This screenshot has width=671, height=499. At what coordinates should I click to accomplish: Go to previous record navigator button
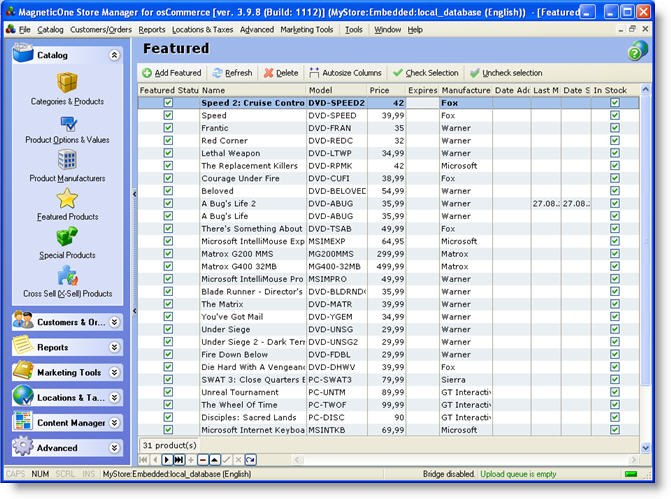155,460
